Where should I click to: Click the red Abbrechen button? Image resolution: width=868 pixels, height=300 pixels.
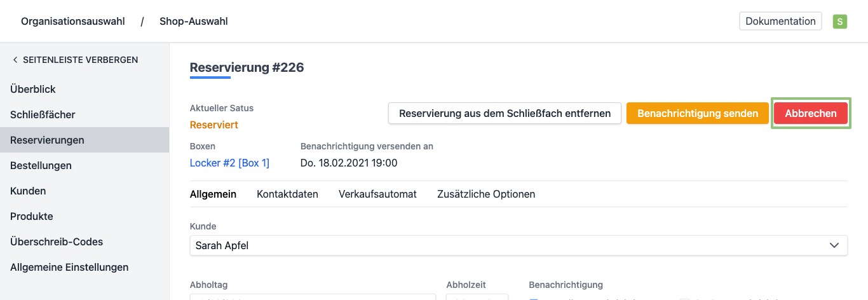click(x=810, y=114)
